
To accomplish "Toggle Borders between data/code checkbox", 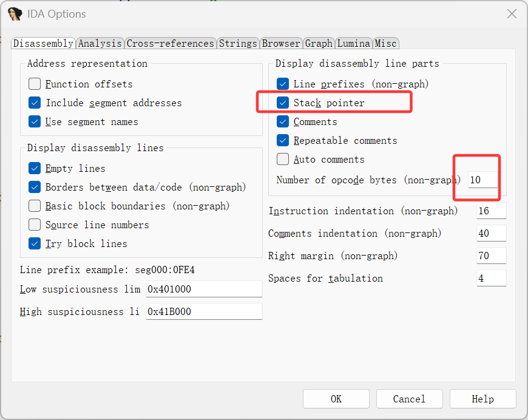I will (35, 187).
